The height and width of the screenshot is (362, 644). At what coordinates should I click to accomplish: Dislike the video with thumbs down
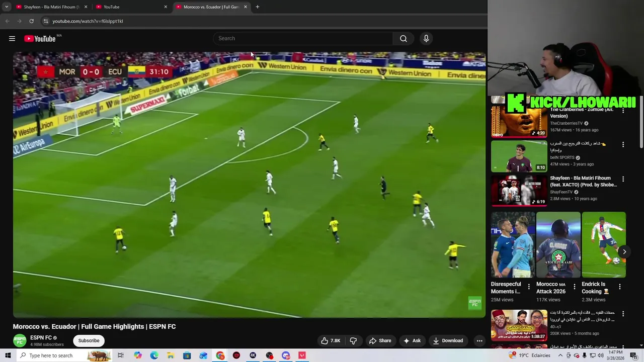pyautogui.click(x=353, y=341)
